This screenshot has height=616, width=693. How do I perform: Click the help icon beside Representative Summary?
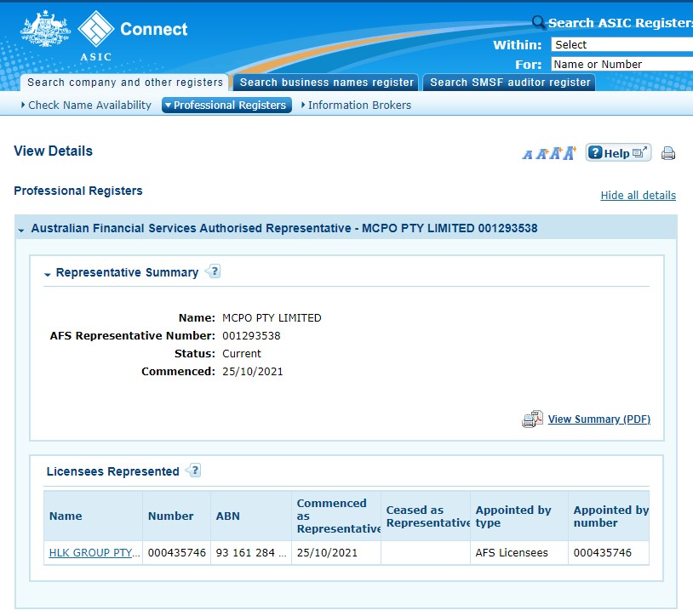click(213, 271)
